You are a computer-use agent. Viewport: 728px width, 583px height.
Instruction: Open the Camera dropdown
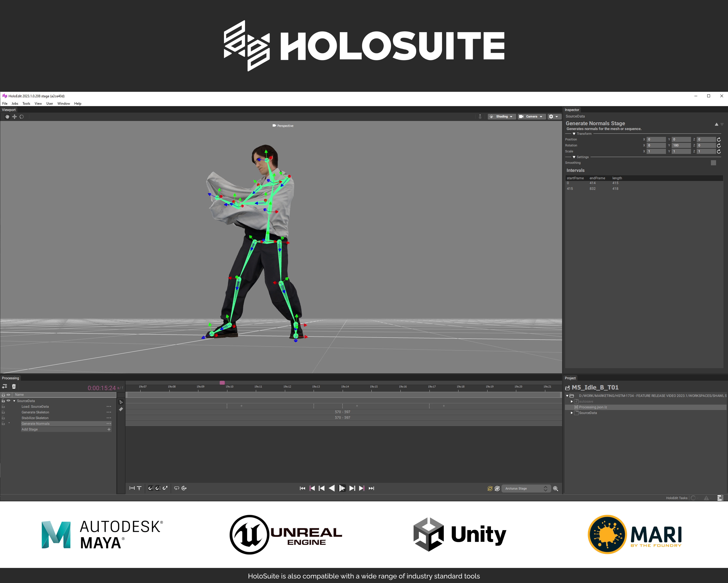pyautogui.click(x=531, y=116)
